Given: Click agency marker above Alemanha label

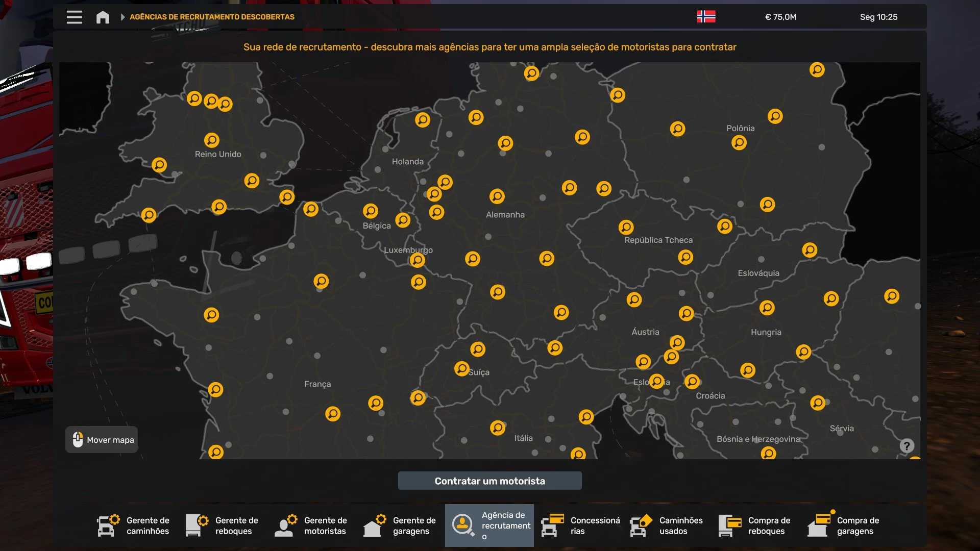Looking at the screenshot, I should (497, 196).
